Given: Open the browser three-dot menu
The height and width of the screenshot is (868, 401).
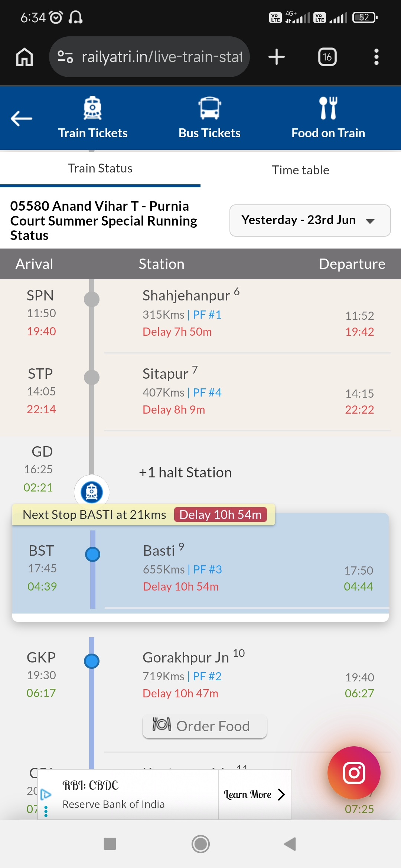Looking at the screenshot, I should 376,57.
